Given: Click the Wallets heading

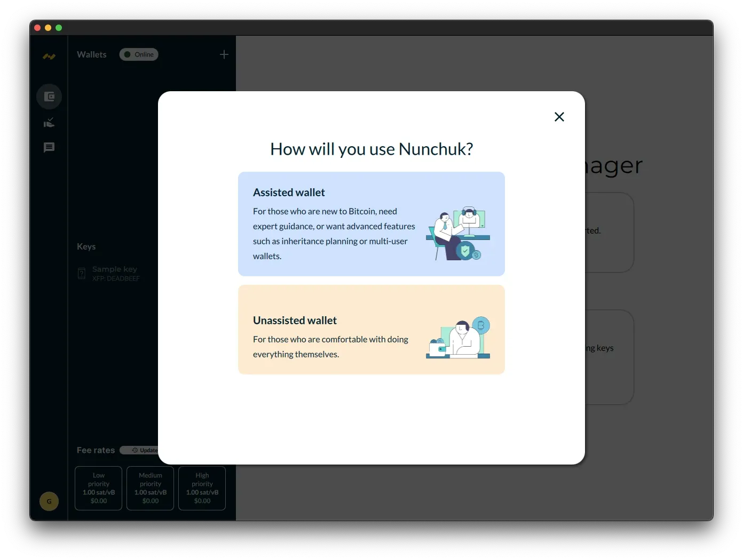Looking at the screenshot, I should 92,54.
